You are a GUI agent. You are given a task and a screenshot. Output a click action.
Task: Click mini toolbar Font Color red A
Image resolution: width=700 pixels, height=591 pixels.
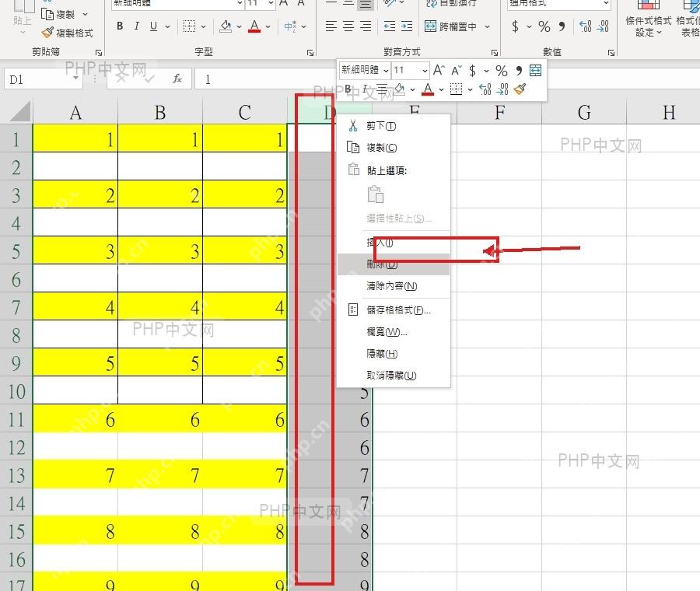click(428, 89)
